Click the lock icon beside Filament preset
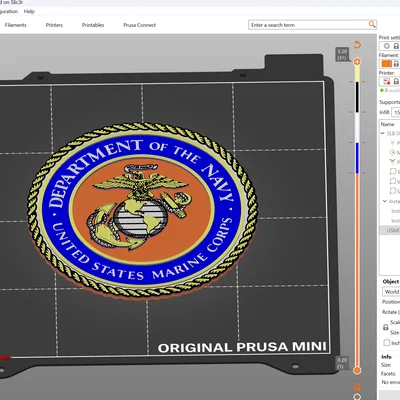 point(396,63)
